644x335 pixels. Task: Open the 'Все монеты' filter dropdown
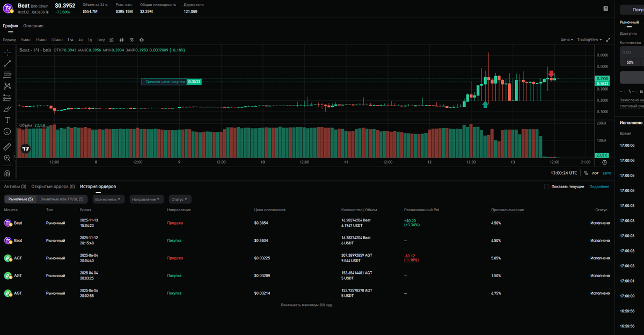click(x=108, y=199)
